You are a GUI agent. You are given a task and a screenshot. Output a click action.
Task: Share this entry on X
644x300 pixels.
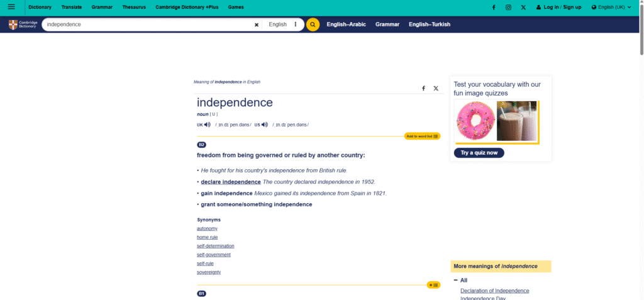tap(436, 88)
